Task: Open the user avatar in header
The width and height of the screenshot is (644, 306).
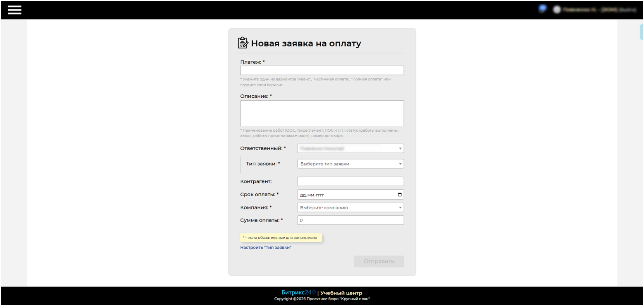Action: point(557,10)
